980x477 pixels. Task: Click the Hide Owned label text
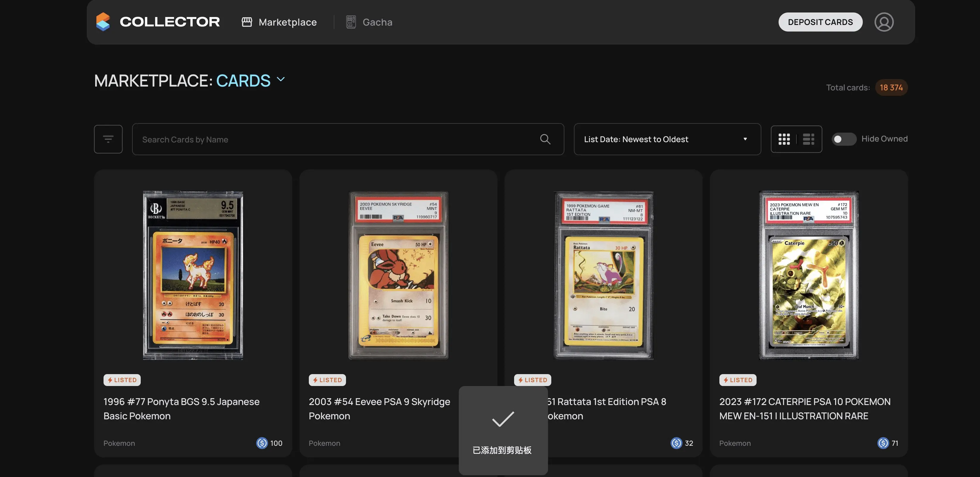pos(884,139)
